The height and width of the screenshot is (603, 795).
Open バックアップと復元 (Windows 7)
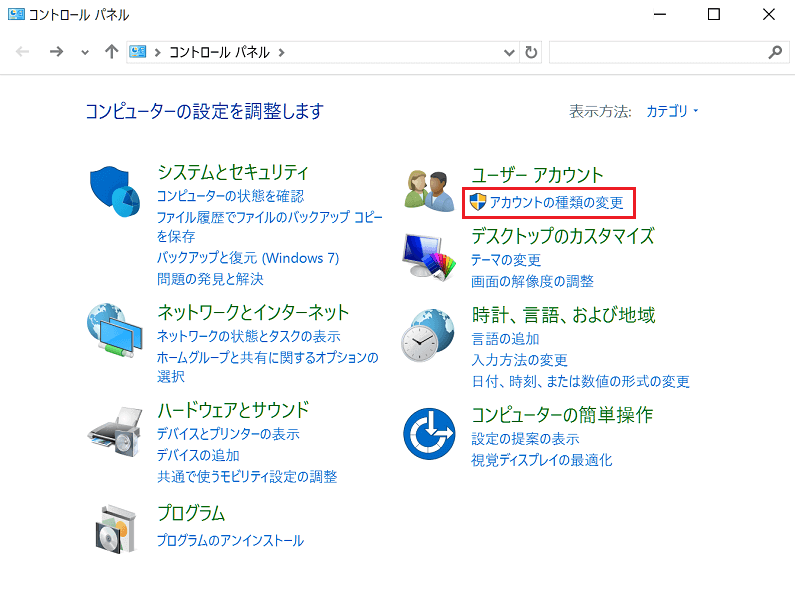click(248, 258)
